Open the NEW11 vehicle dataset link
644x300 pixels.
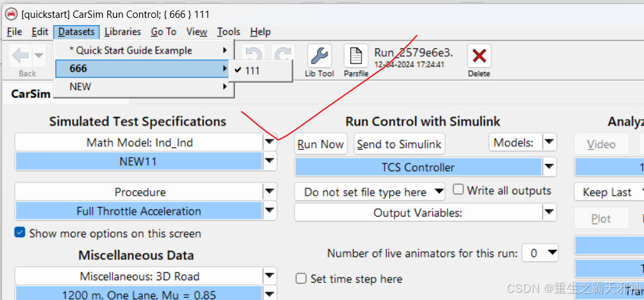point(138,161)
